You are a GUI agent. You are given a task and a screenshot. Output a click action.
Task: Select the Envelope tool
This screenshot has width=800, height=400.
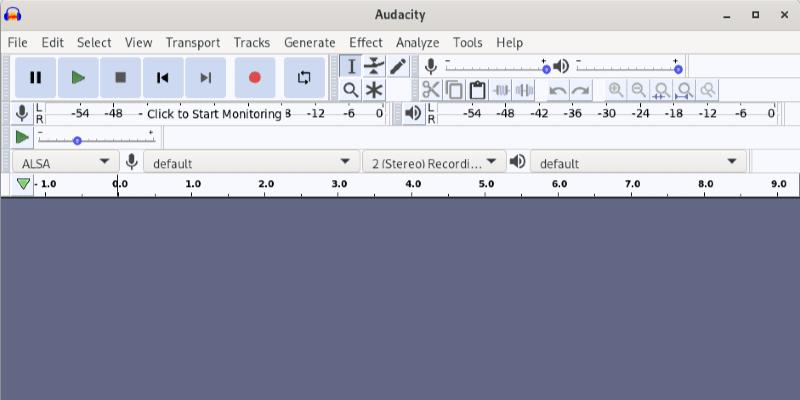pos(374,66)
